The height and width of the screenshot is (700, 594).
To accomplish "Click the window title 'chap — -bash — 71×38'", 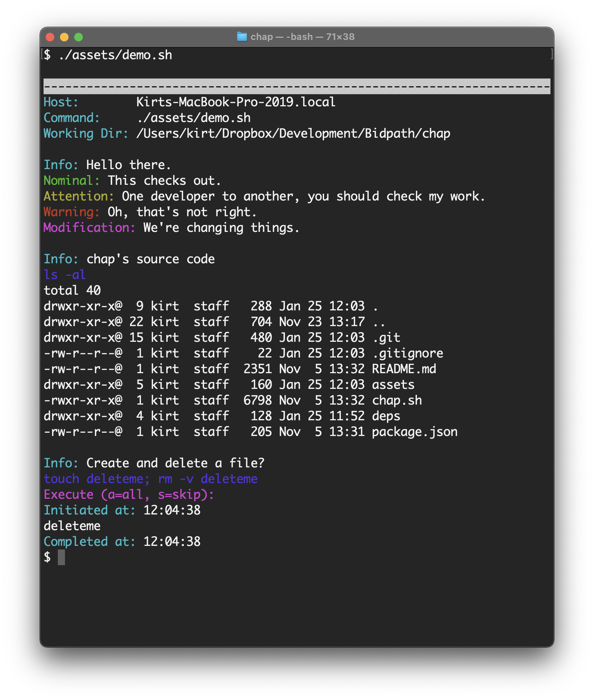I will click(302, 37).
